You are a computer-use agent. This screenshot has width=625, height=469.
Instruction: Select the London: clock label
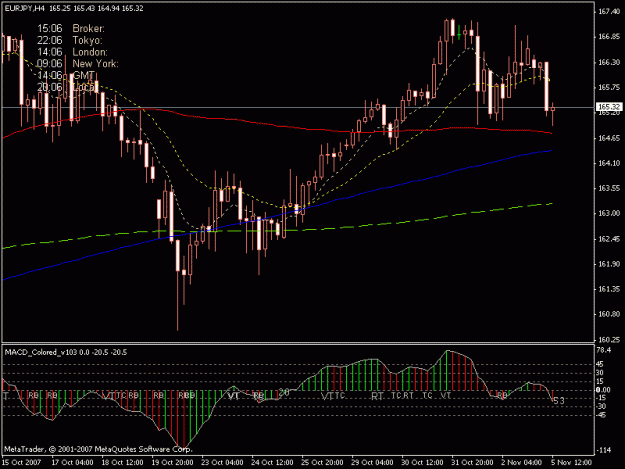(90, 52)
